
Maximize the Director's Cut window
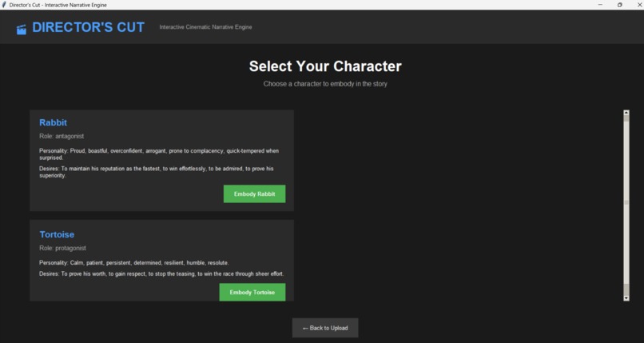pos(619,5)
